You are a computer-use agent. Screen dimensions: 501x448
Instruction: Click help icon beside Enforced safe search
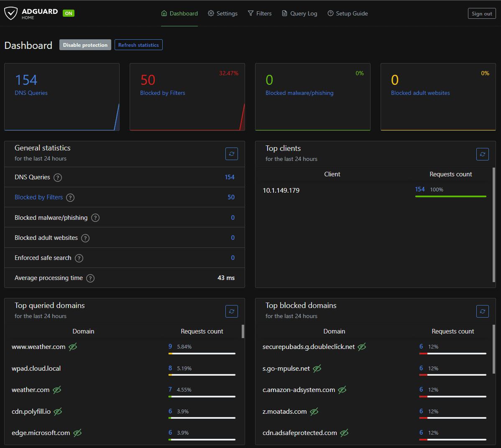pos(79,258)
